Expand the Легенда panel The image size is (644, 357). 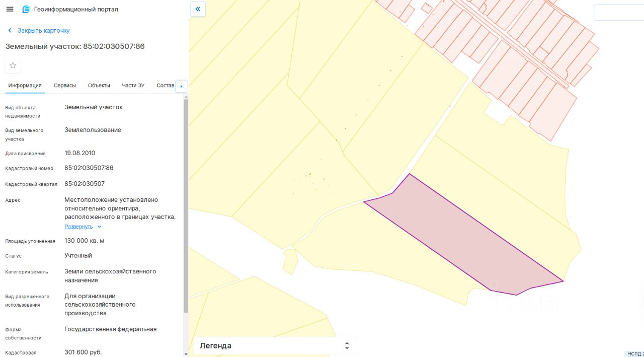point(275,345)
